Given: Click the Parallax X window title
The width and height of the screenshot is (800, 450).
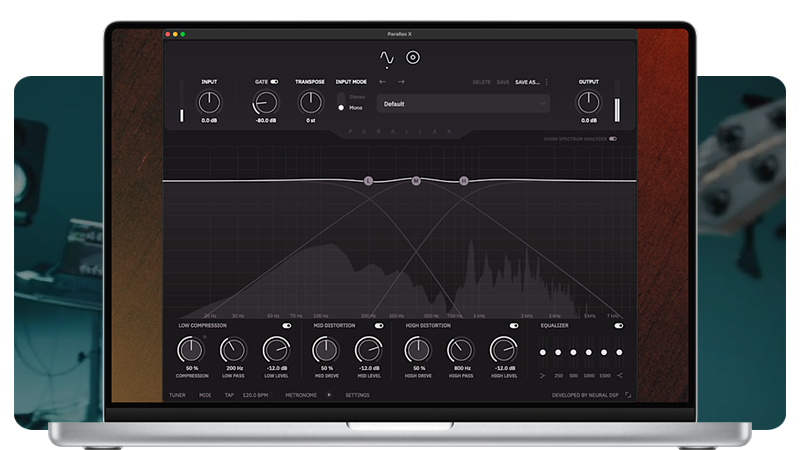Looking at the screenshot, I should 399,34.
